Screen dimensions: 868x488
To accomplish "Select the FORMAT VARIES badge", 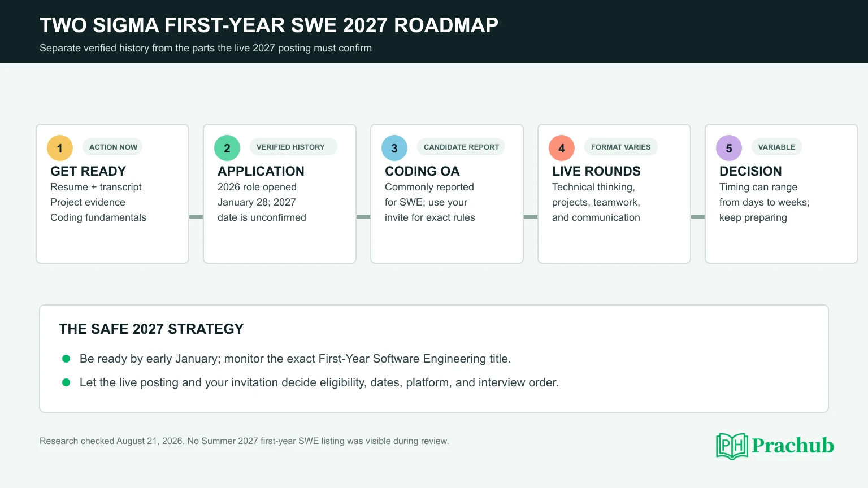I will coord(620,147).
